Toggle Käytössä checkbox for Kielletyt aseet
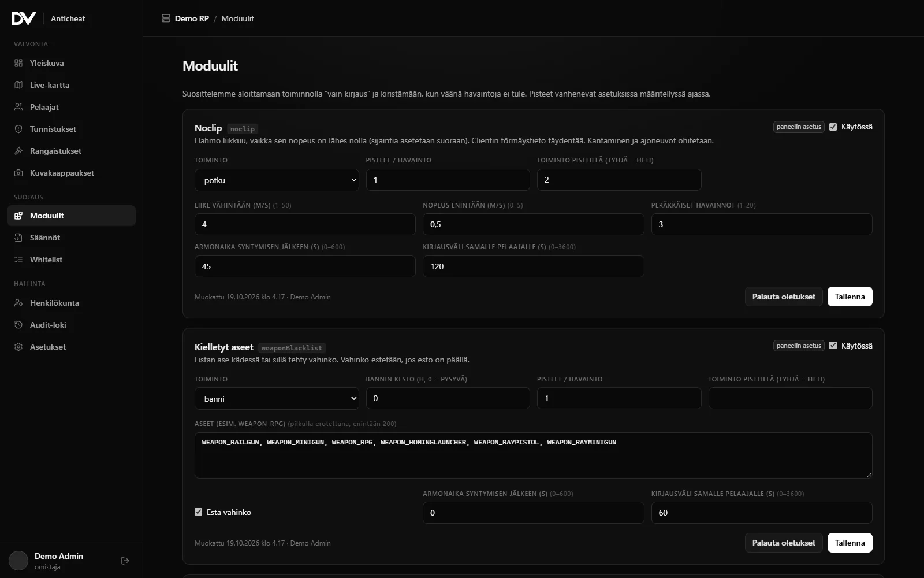Viewport: 924px width, 578px height. pos(833,346)
